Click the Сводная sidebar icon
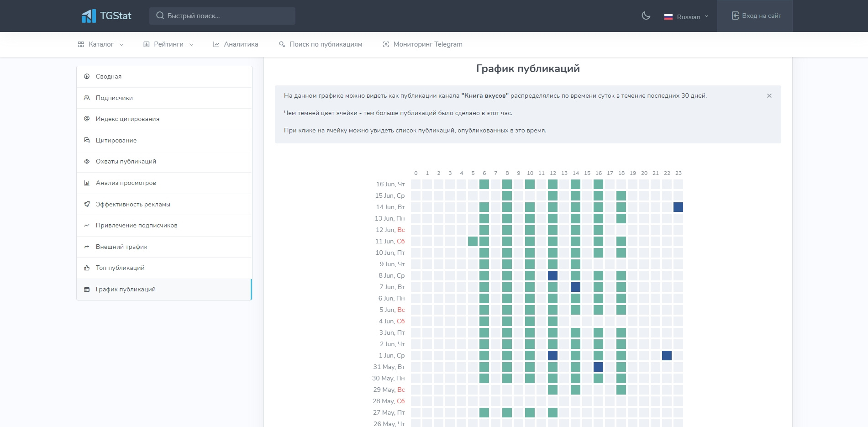The height and width of the screenshot is (427, 868). 87,77
